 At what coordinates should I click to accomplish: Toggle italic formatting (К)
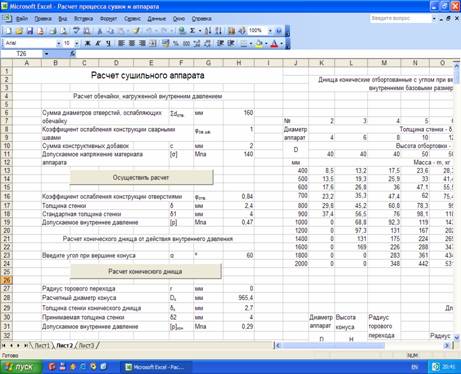[x=98, y=43]
